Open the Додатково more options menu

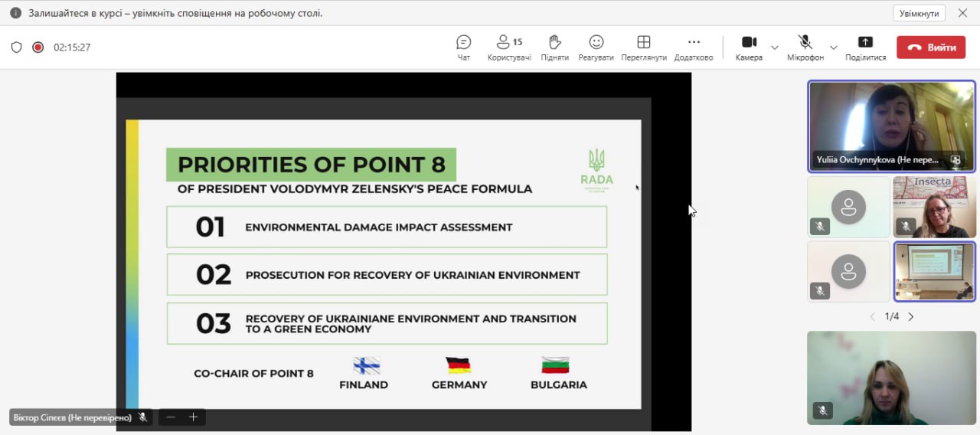coord(694,47)
